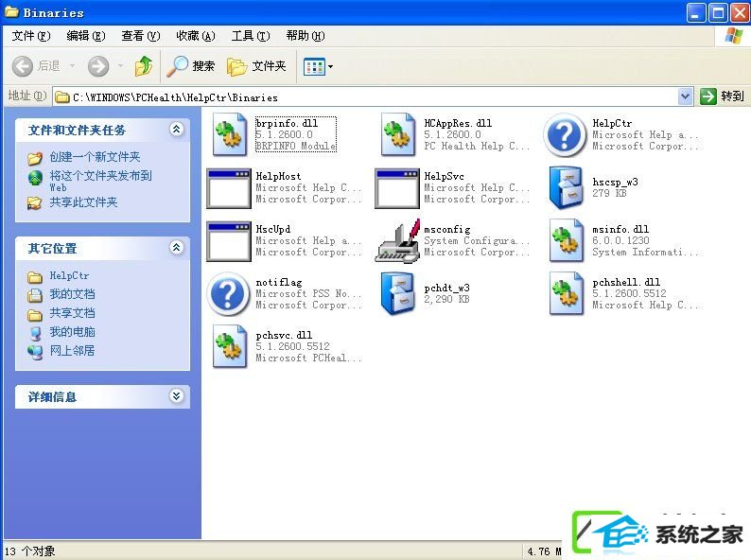
Task: Select the pchshell.dll file icon
Action: pos(567,293)
